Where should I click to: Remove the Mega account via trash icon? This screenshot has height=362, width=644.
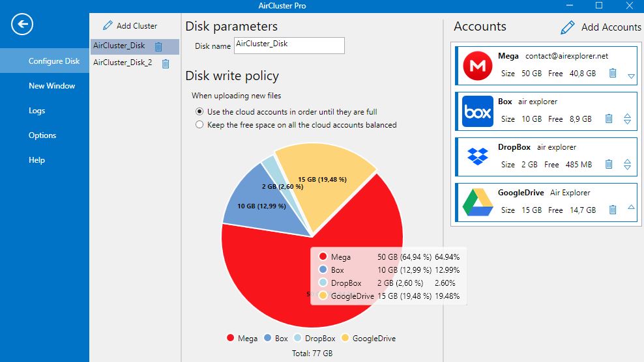click(x=612, y=73)
